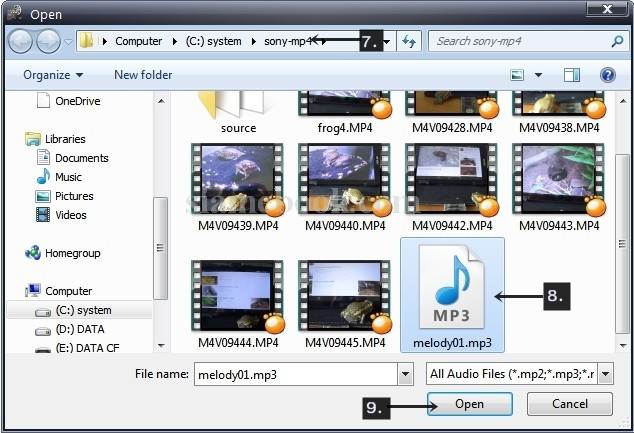
Task: Expand the arrow after (C:) system breadcrumb
Action: point(254,41)
